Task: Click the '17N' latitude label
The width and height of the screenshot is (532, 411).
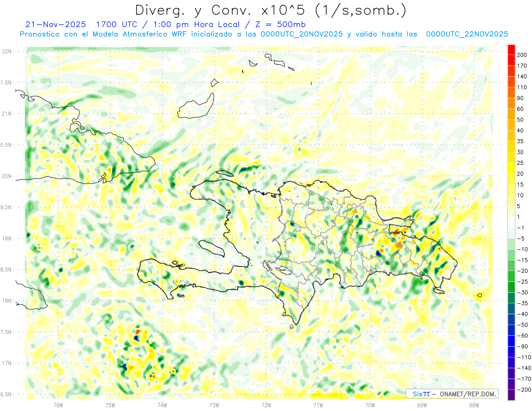Action: coord(6,363)
